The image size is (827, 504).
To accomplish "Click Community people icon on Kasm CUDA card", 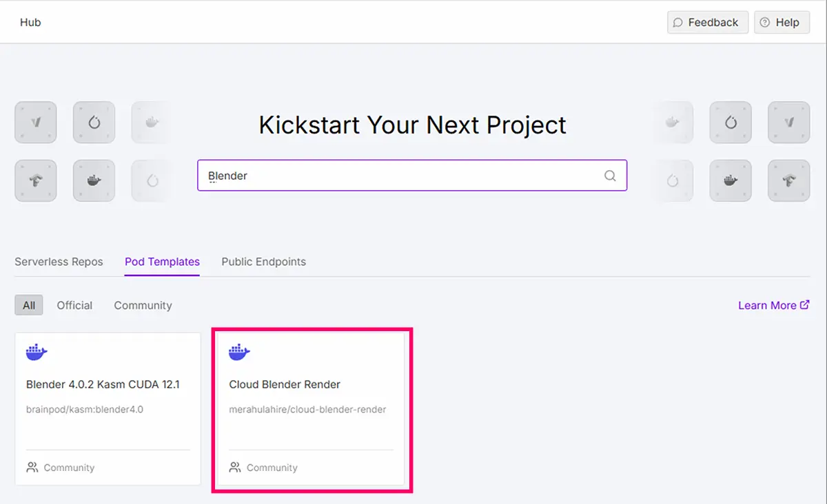I will (32, 468).
